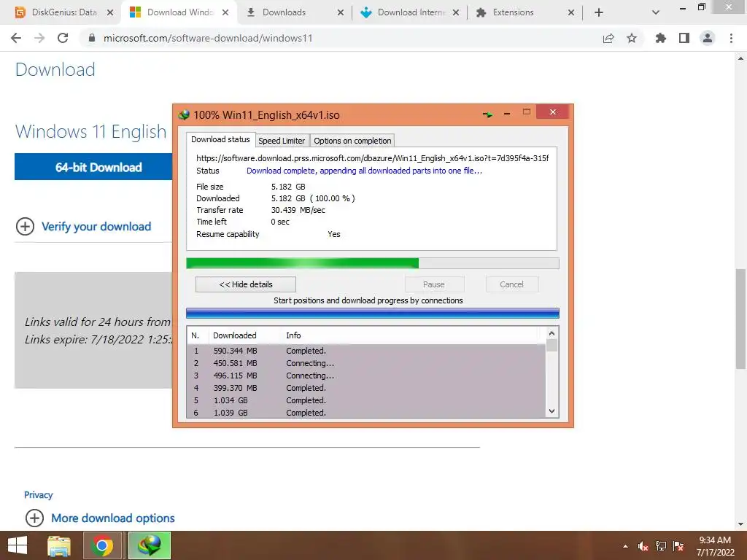Go back with the browser back arrow
Screen dimensions: 747x560
coord(16,38)
